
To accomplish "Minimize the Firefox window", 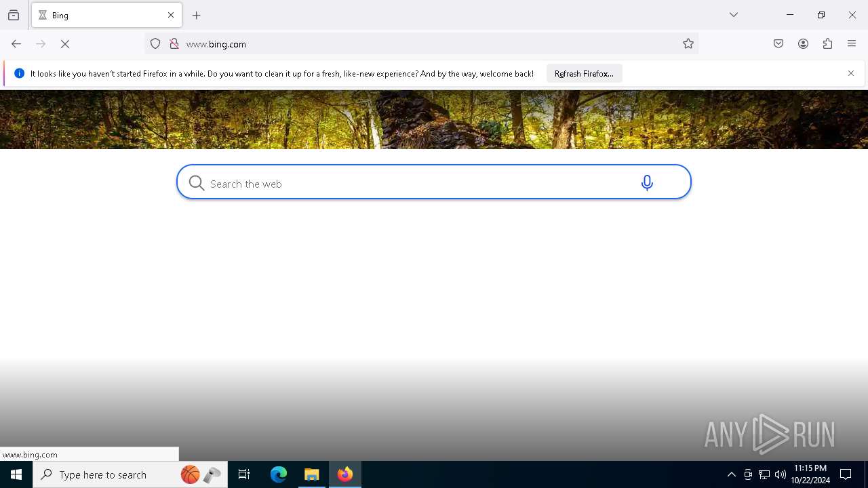I will point(790,15).
